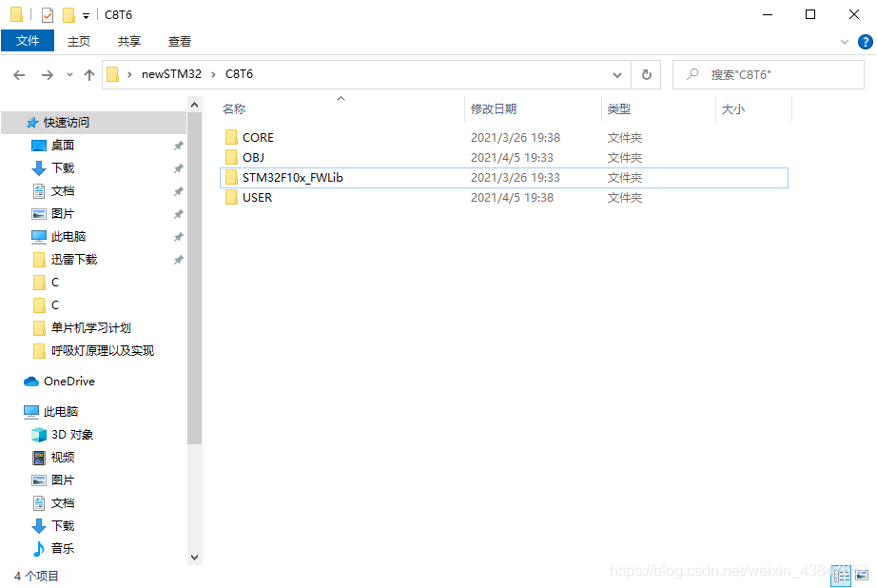The height and width of the screenshot is (588, 877).
Task: Switch to details view layout icon
Action: click(841, 576)
